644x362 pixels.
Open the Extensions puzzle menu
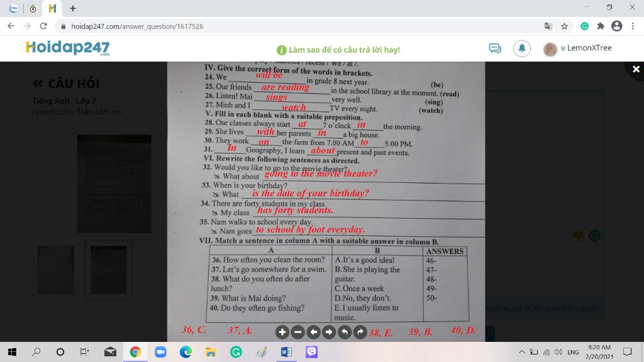coord(601,26)
